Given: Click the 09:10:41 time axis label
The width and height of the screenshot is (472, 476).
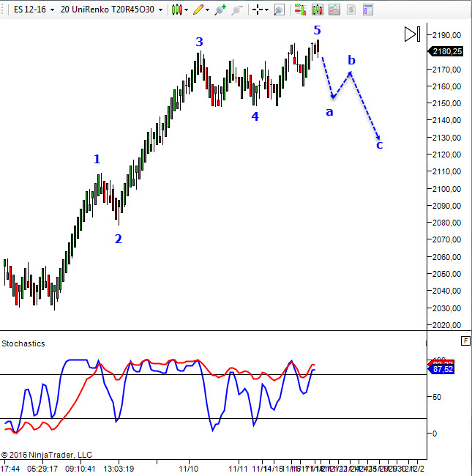Looking at the screenshot, I should pyautogui.click(x=80, y=469).
